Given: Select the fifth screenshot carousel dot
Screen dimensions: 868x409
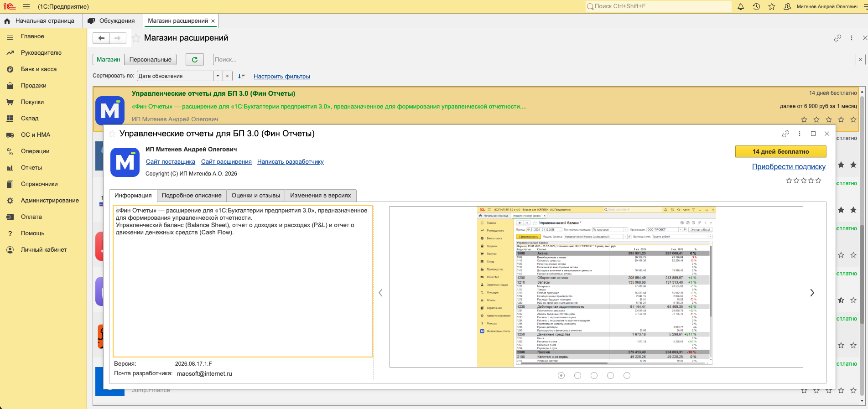Looking at the screenshot, I should pos(627,376).
